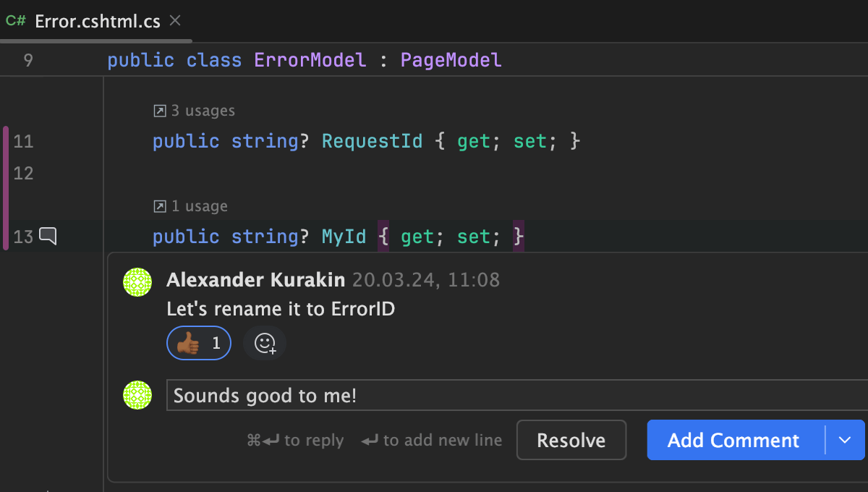Show the 1 usage of MyId
Screen dimensions: 868x492
coord(199,206)
